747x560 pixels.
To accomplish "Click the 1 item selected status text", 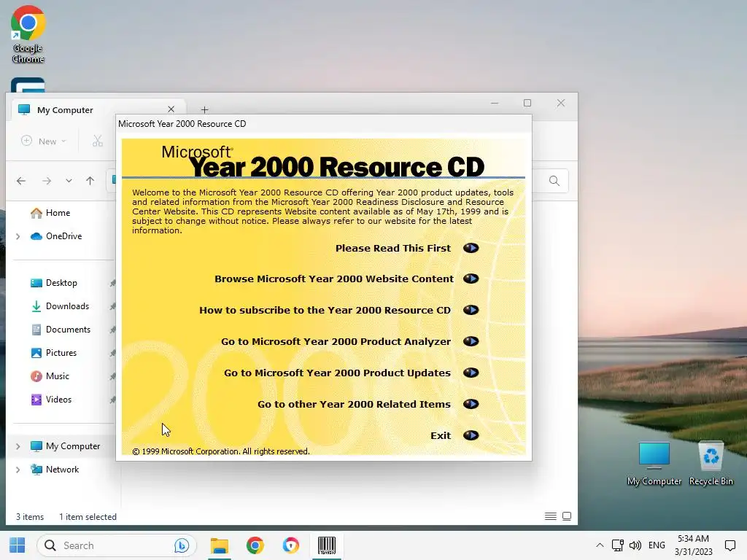I will tap(88, 517).
